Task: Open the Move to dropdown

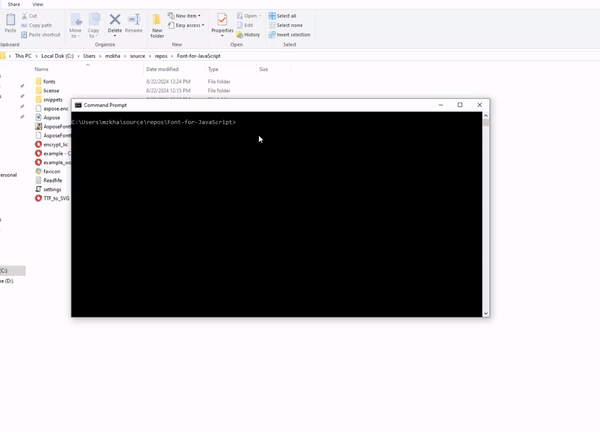Action: (77, 23)
